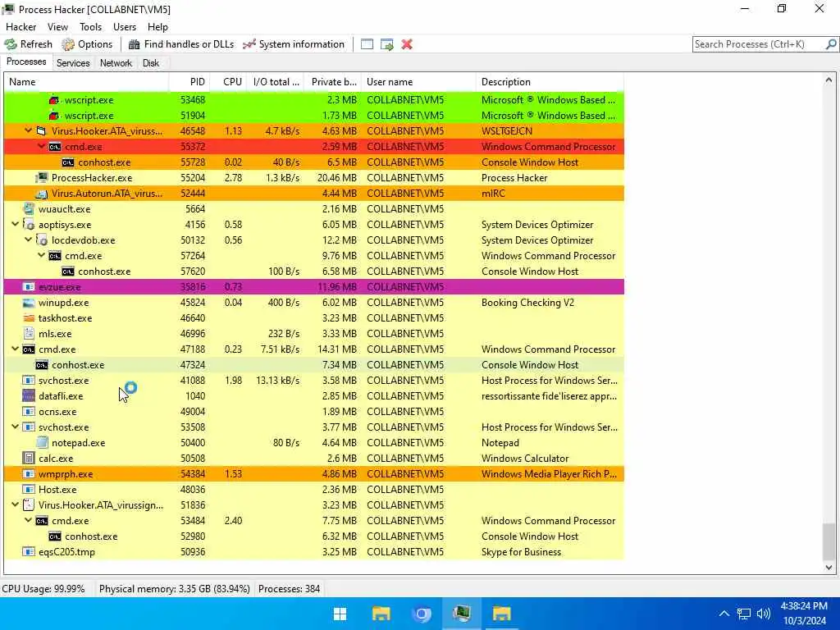Screen dimensions: 840x630
Task: Open the Help menu
Action: 157,27
